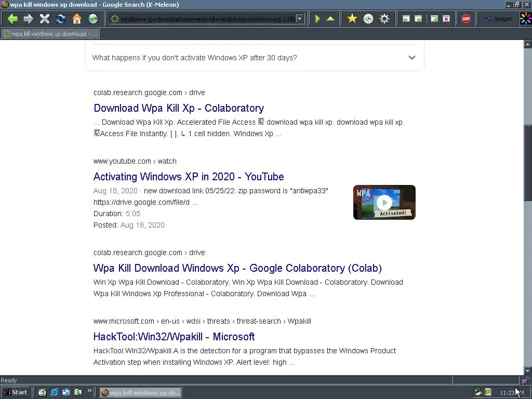Click the system tray clock

[x=512, y=393]
